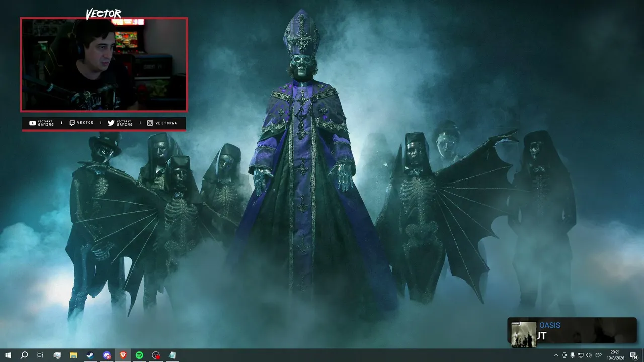Click the Twitch logo in the overlay bar
This screenshot has width=644, height=362.
point(72,123)
